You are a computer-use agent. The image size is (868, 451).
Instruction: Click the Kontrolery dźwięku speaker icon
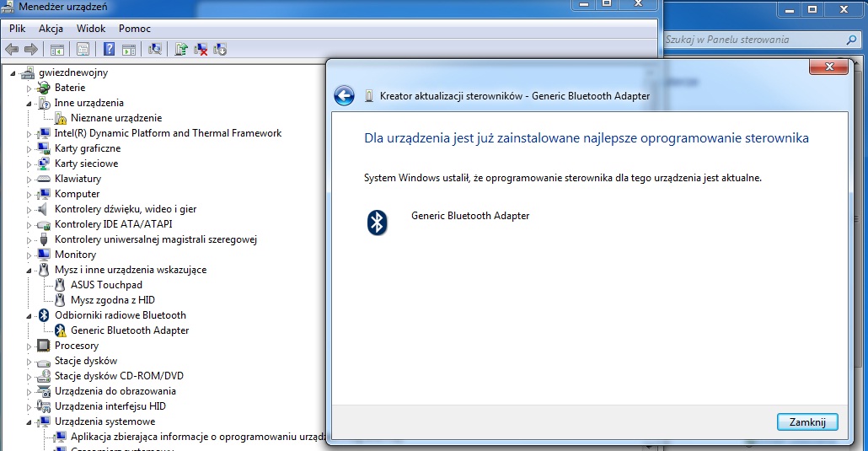point(42,209)
